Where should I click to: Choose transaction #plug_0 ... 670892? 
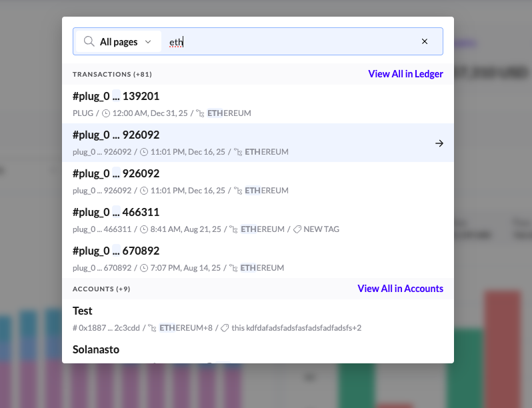pos(116,251)
